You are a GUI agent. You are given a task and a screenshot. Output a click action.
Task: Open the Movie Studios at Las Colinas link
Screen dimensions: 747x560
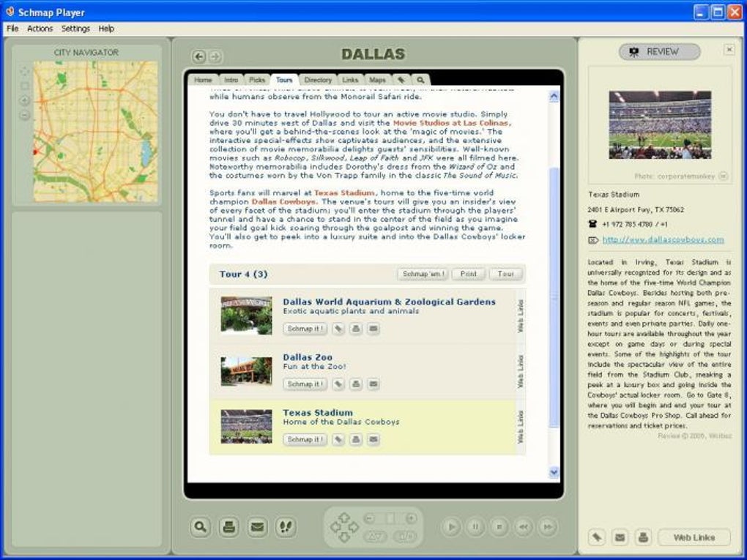click(451, 123)
